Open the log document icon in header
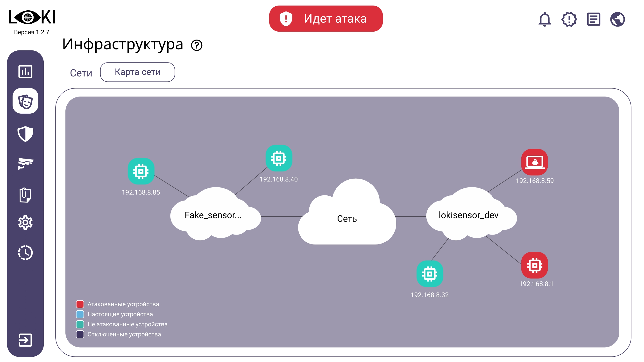The width and height of the screenshot is (644, 362). pyautogui.click(x=594, y=19)
